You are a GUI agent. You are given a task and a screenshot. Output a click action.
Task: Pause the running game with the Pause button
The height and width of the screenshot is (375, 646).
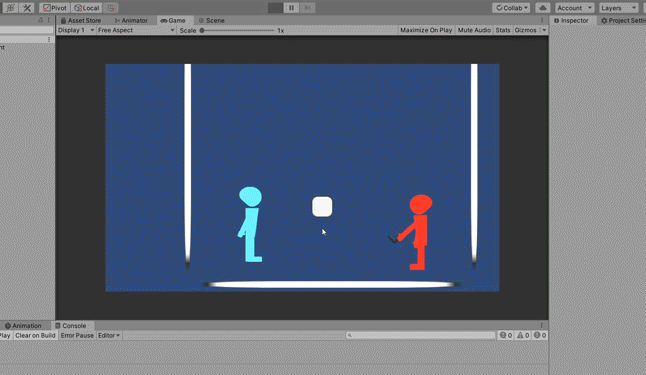point(291,8)
